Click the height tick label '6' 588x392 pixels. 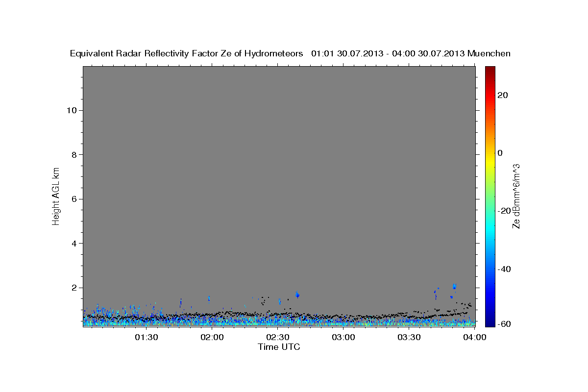click(74, 199)
